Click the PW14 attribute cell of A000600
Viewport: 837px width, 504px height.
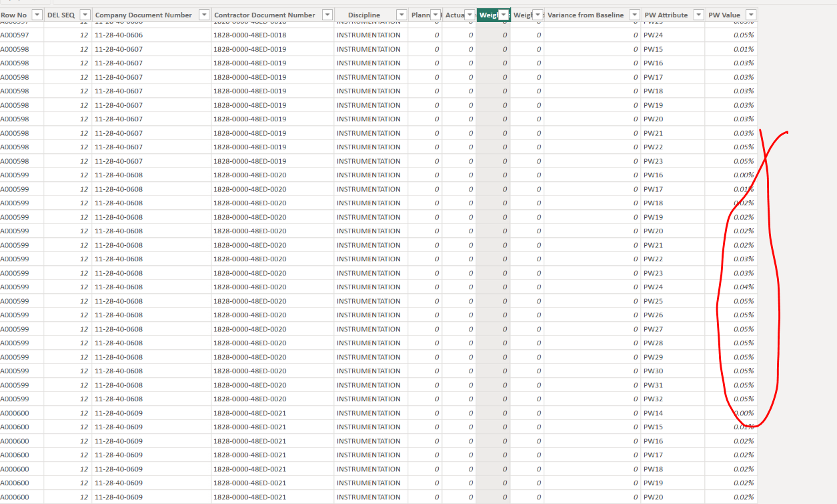(x=673, y=413)
